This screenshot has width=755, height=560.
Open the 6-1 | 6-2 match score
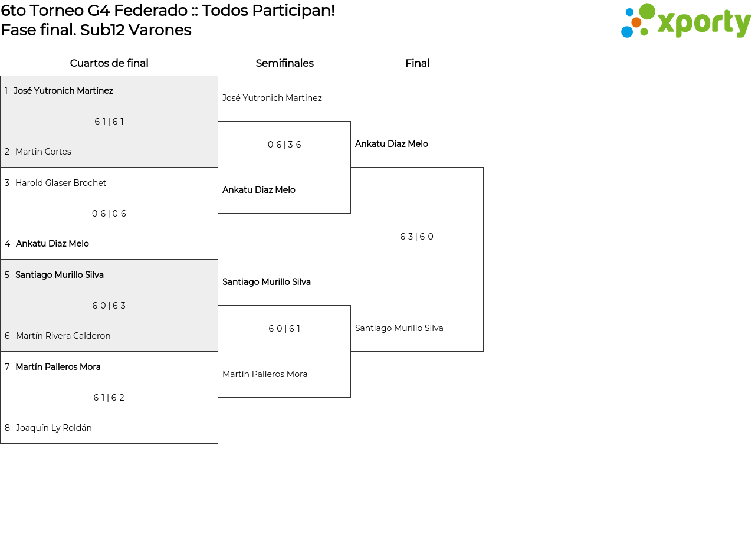tap(109, 398)
